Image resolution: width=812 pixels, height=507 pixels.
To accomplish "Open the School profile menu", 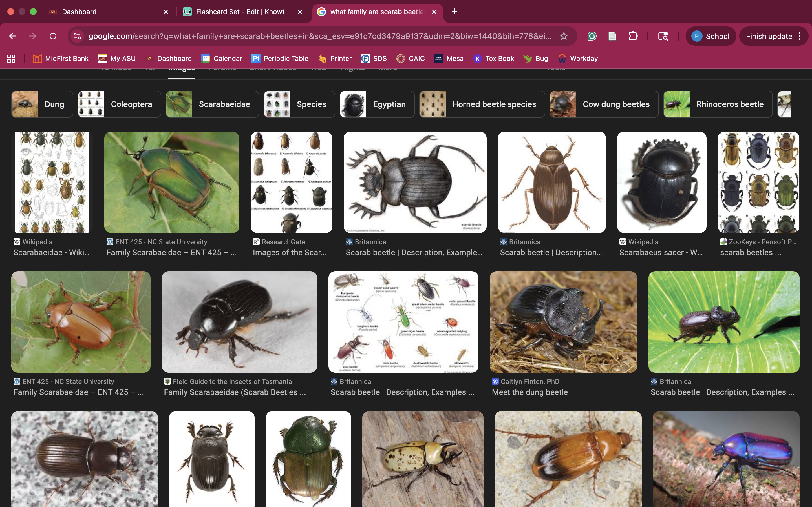I will [711, 36].
